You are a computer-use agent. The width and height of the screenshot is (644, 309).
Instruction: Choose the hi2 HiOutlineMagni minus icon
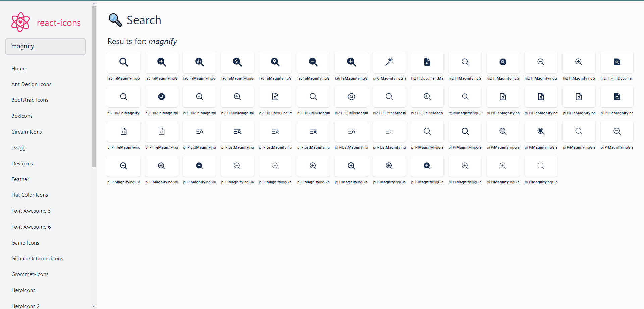pos(389,97)
